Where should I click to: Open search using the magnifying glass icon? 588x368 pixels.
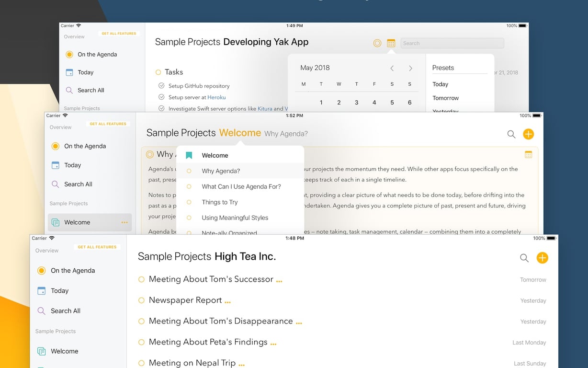coord(524,257)
